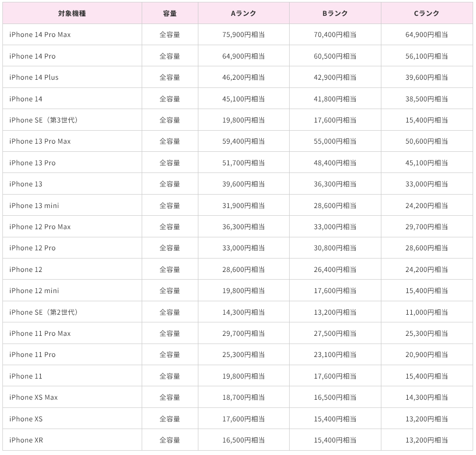Click the iPhone 13 mini model name
The image size is (476, 455).
tap(34, 206)
